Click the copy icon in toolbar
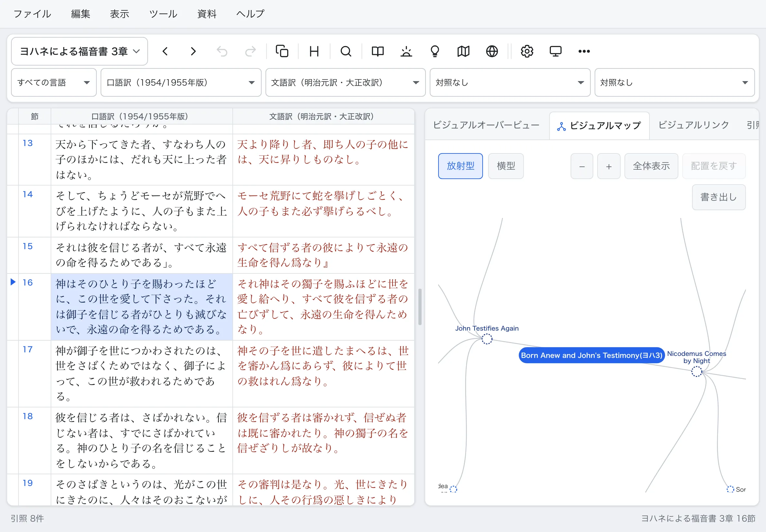 [x=282, y=51]
